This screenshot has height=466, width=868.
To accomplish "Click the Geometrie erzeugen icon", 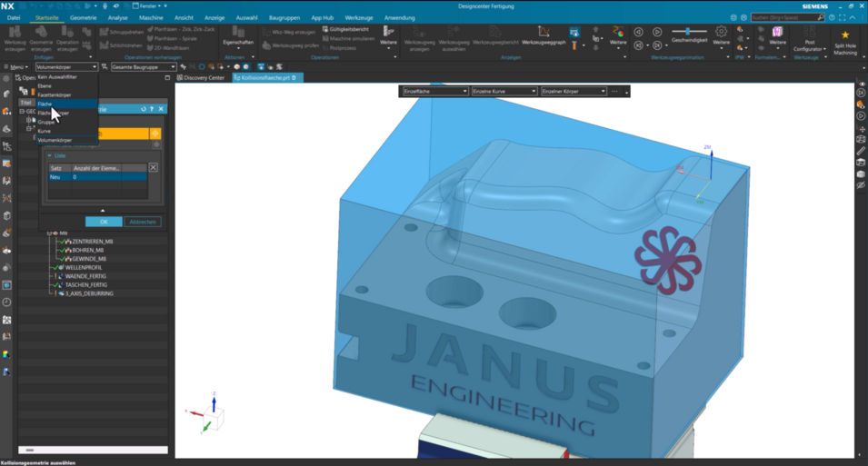I will tap(41, 32).
